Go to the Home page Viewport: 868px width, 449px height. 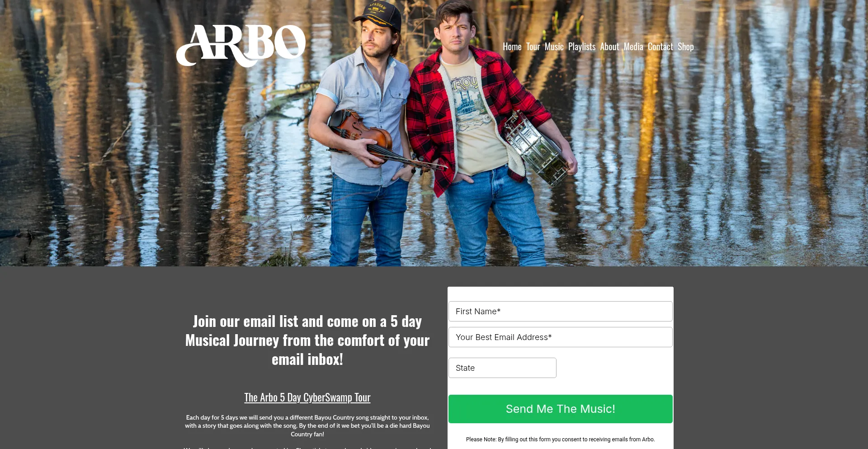point(512,47)
